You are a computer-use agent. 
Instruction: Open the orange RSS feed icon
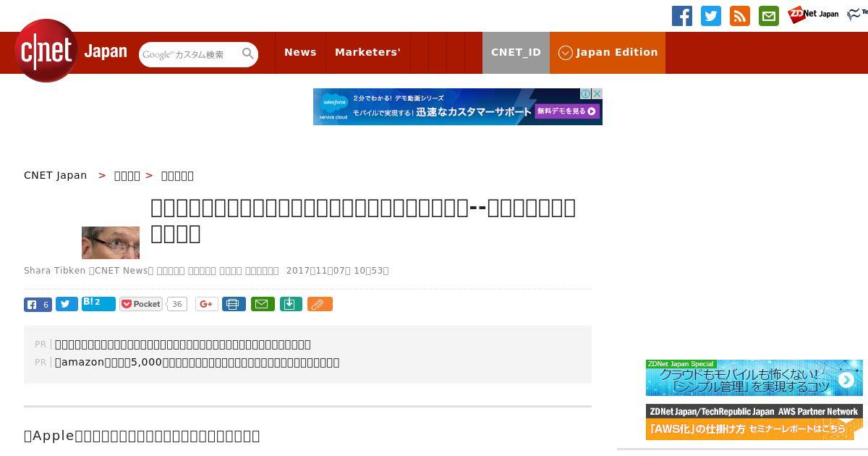coord(740,16)
